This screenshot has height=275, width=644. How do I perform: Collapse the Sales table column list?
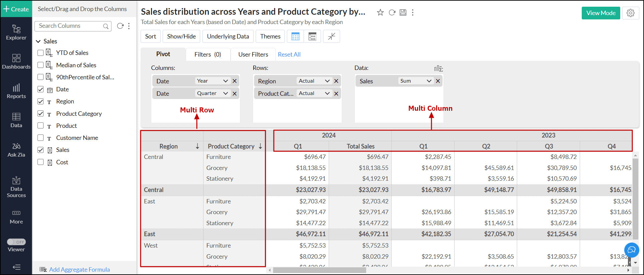click(38, 41)
